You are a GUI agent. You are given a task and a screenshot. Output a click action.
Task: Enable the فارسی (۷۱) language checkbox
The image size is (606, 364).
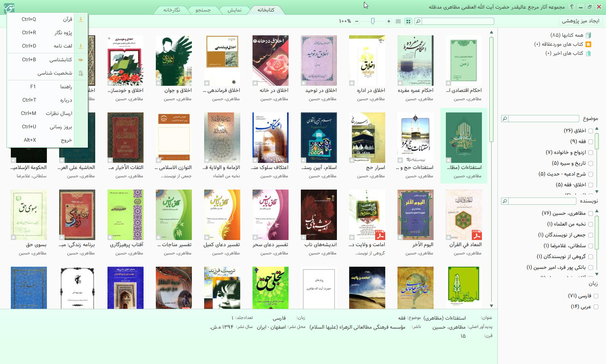[x=596, y=296]
